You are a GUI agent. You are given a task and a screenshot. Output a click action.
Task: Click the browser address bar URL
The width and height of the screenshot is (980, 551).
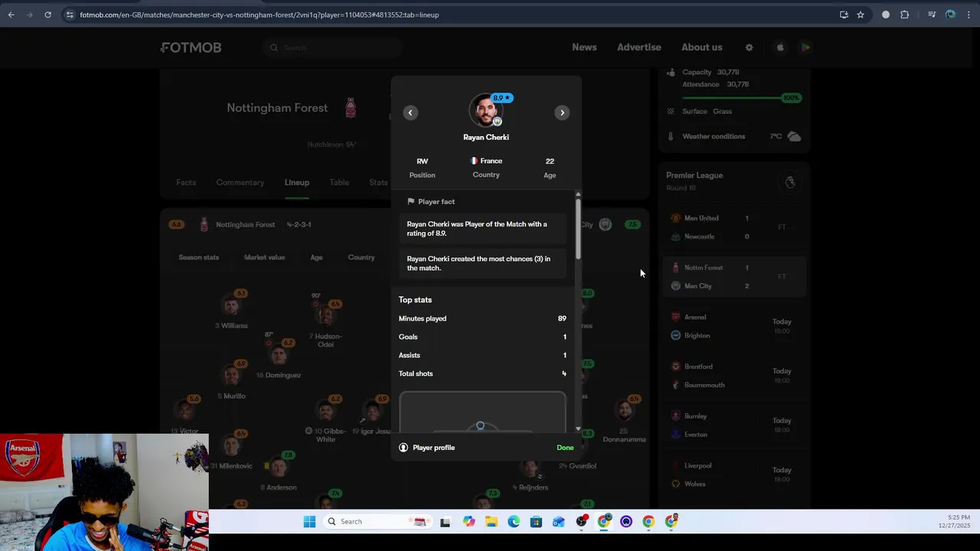click(260, 15)
